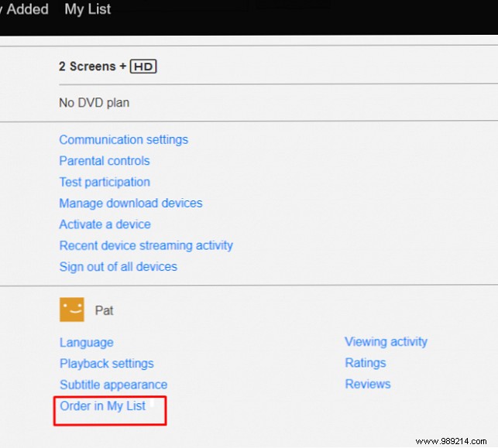Click Sign out of all devices

point(118,266)
